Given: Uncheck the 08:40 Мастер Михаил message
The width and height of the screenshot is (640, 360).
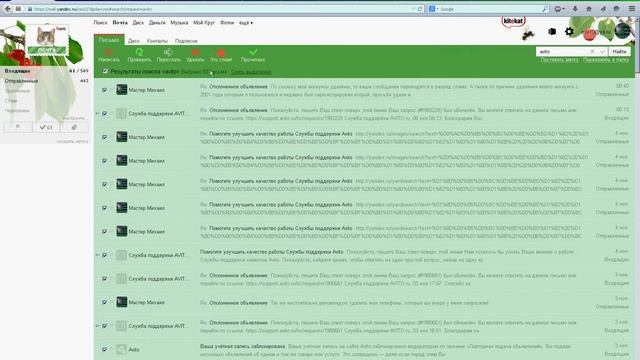Looking at the screenshot, I should [104, 90].
